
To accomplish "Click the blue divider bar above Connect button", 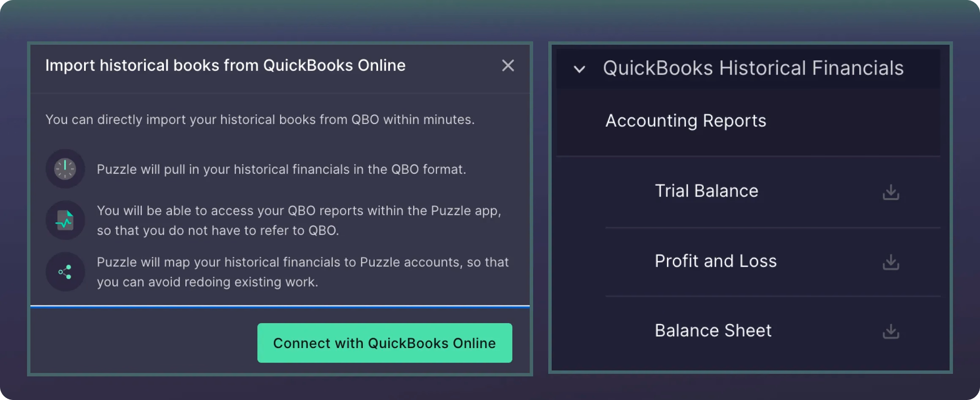I will [280, 307].
